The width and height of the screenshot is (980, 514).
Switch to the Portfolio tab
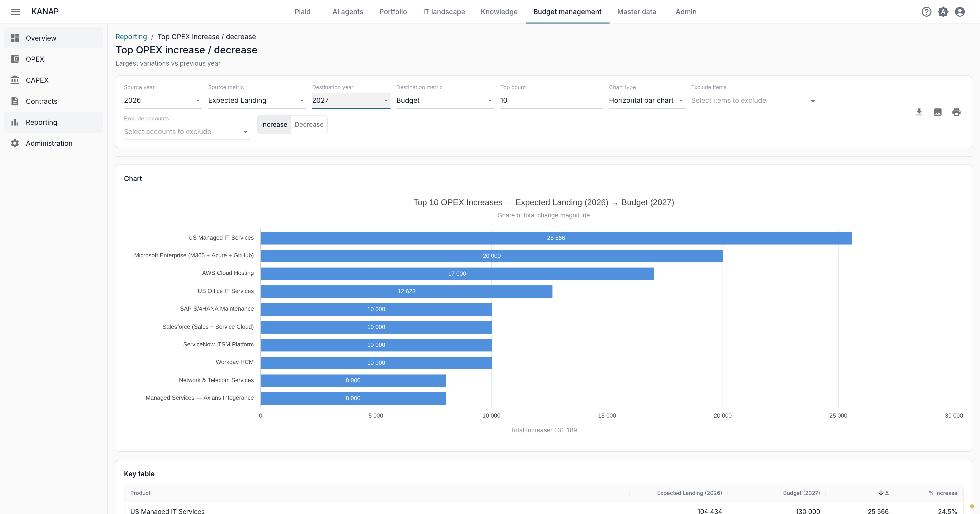tap(393, 12)
